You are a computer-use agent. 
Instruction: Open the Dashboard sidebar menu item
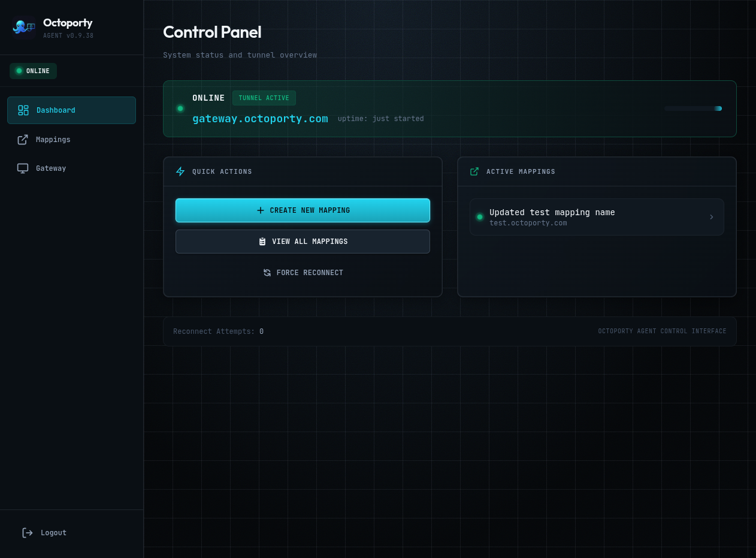pos(71,110)
